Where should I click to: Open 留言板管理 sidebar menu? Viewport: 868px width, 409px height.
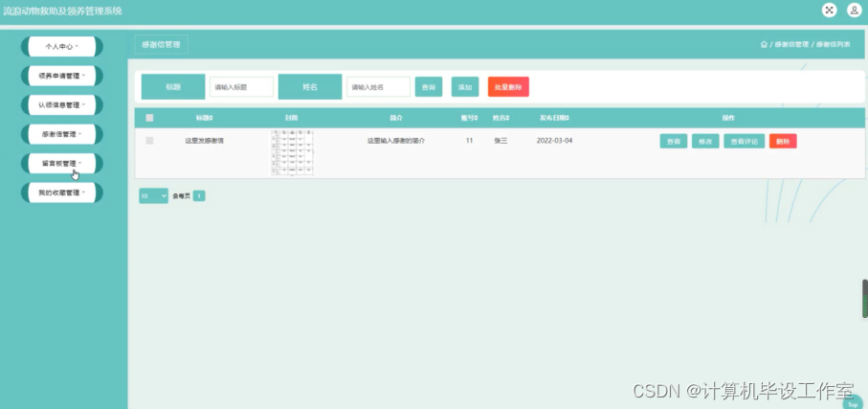[62, 164]
